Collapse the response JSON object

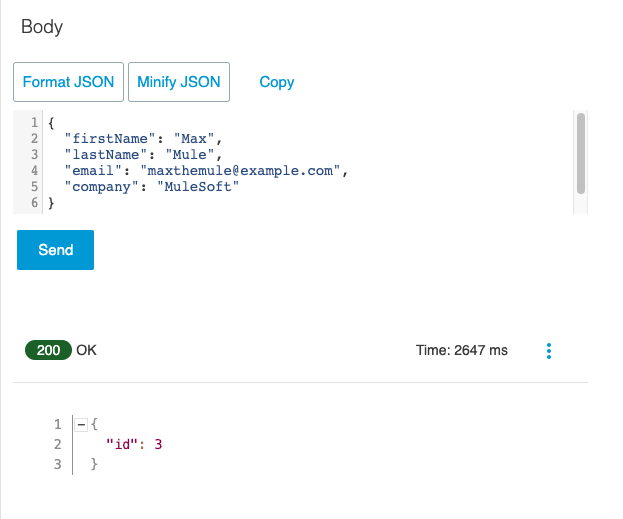(x=81, y=424)
